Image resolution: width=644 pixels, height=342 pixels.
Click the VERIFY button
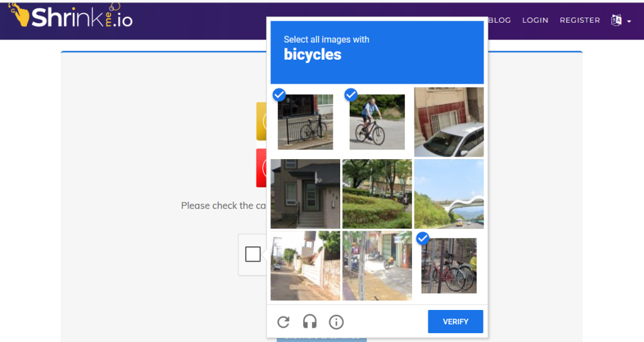coord(455,321)
